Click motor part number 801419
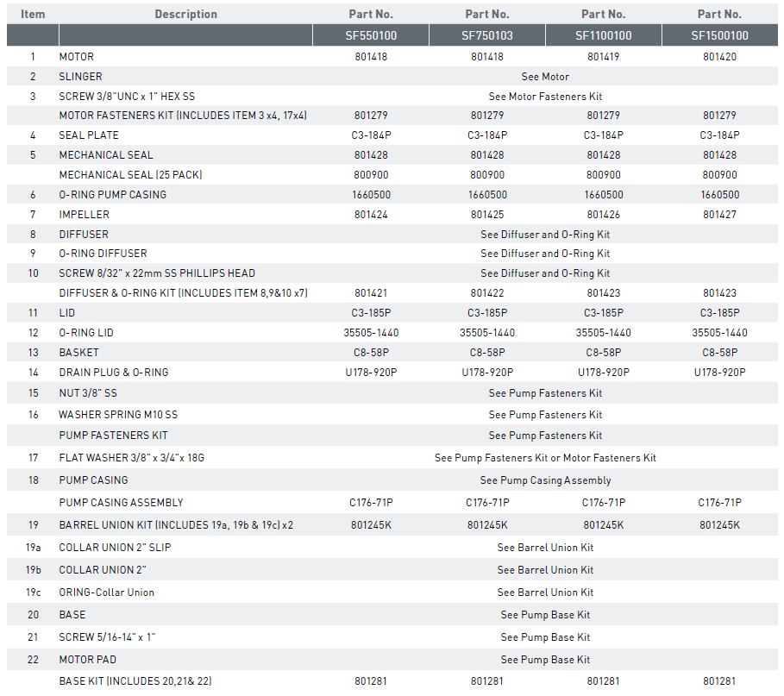Viewport: 784px width, 696px height. [x=604, y=57]
